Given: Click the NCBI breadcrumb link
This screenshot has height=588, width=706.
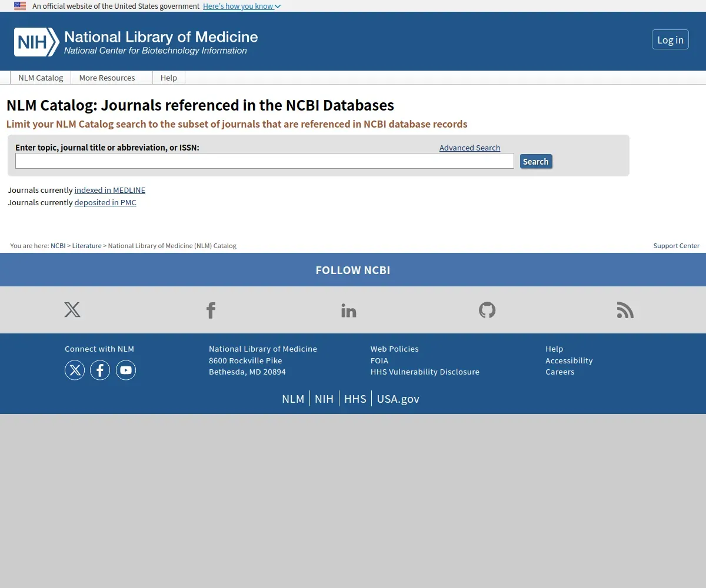Looking at the screenshot, I should coord(58,246).
